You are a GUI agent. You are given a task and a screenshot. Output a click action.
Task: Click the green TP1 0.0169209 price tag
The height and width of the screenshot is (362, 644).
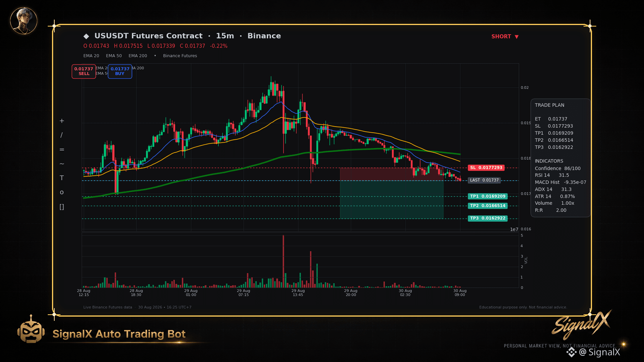(x=488, y=196)
